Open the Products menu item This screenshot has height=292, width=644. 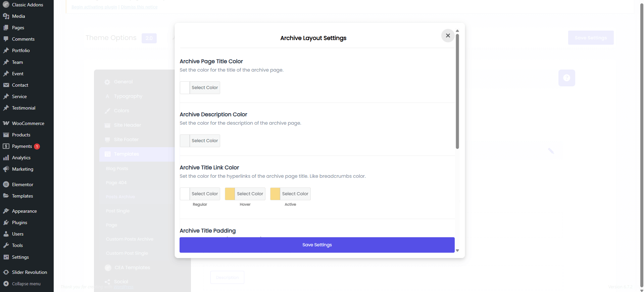[21, 135]
